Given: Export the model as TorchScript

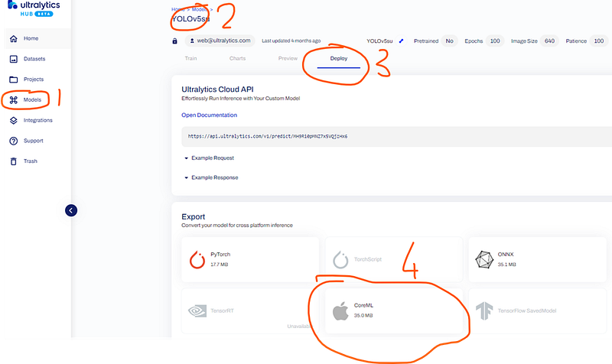Looking at the screenshot, I should pyautogui.click(x=394, y=259).
